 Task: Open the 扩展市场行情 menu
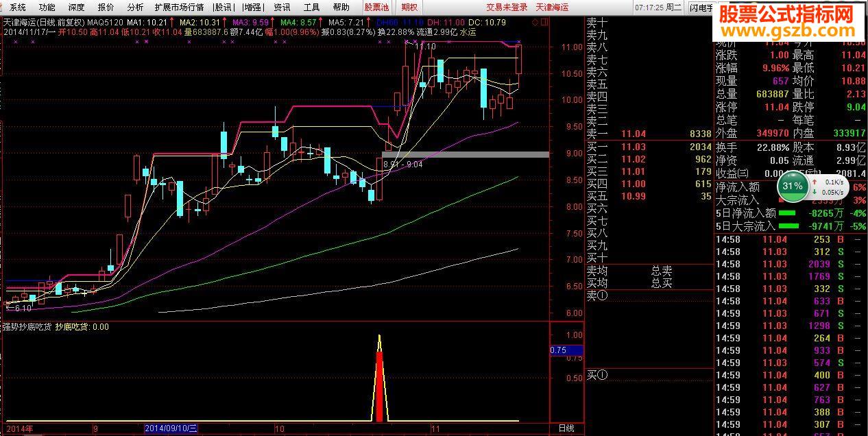pyautogui.click(x=179, y=8)
